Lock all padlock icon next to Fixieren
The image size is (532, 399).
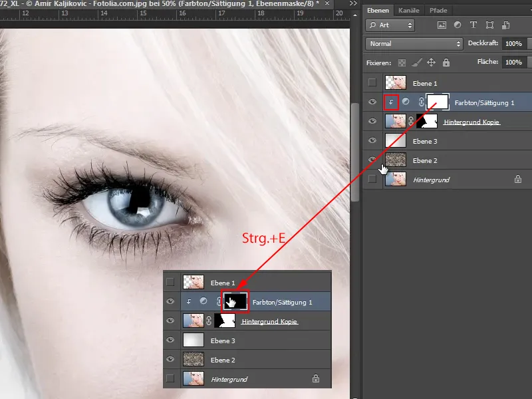point(446,63)
